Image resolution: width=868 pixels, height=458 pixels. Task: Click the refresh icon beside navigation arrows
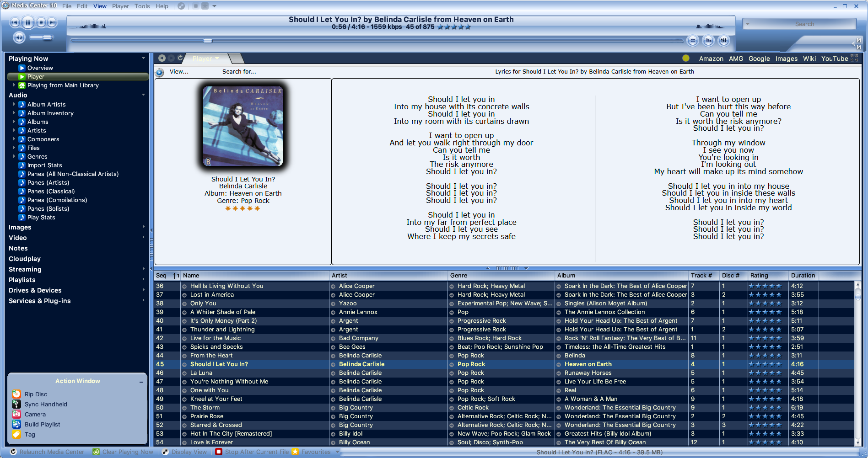pyautogui.click(x=180, y=58)
